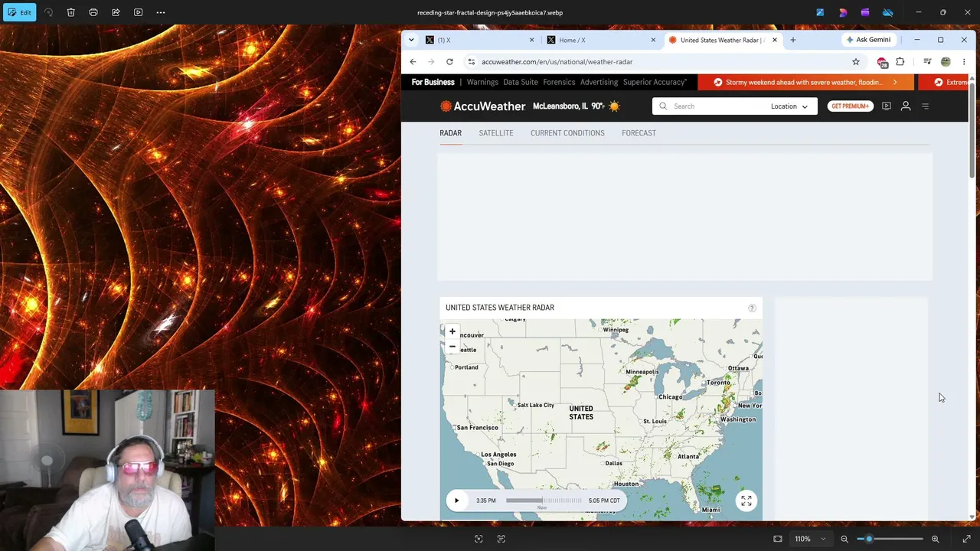This screenshot has height=551, width=980.
Task: Zoom out on the radar map
Action: [452, 347]
